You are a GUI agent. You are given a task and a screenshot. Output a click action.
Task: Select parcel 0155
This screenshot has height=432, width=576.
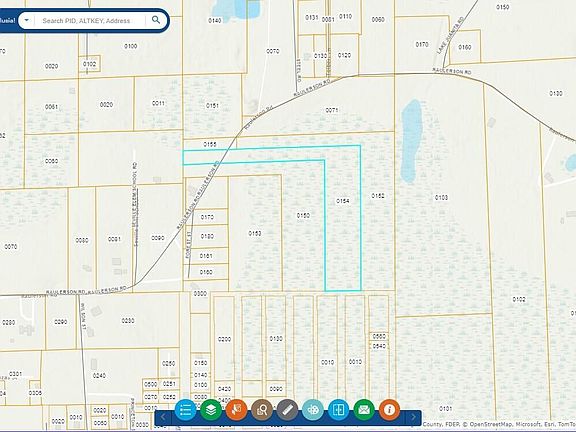pyautogui.click(x=210, y=144)
